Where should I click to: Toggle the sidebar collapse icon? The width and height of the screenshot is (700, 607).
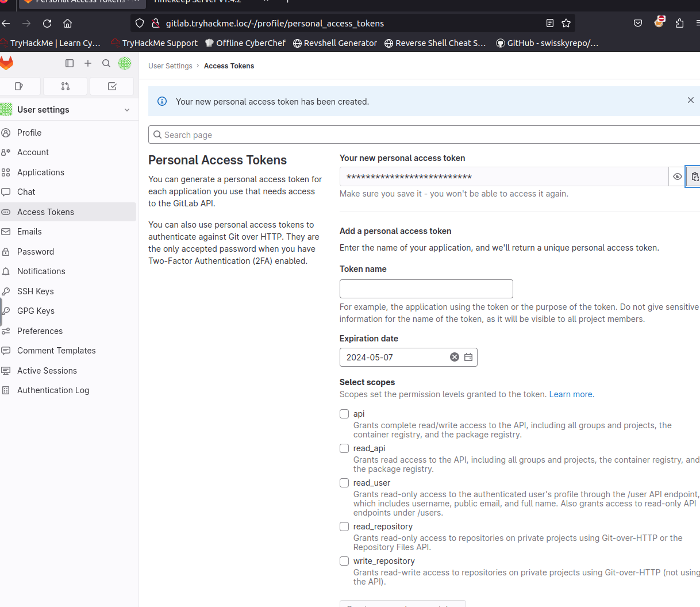click(x=70, y=63)
